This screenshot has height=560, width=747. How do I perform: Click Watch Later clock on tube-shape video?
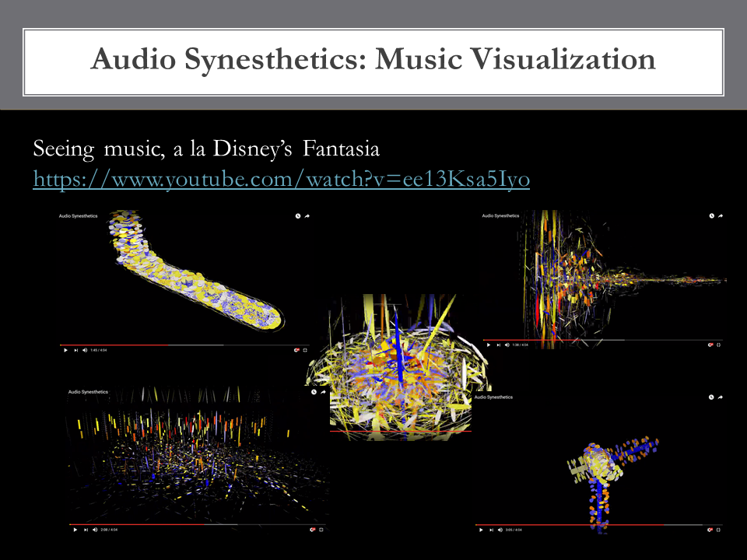297,216
